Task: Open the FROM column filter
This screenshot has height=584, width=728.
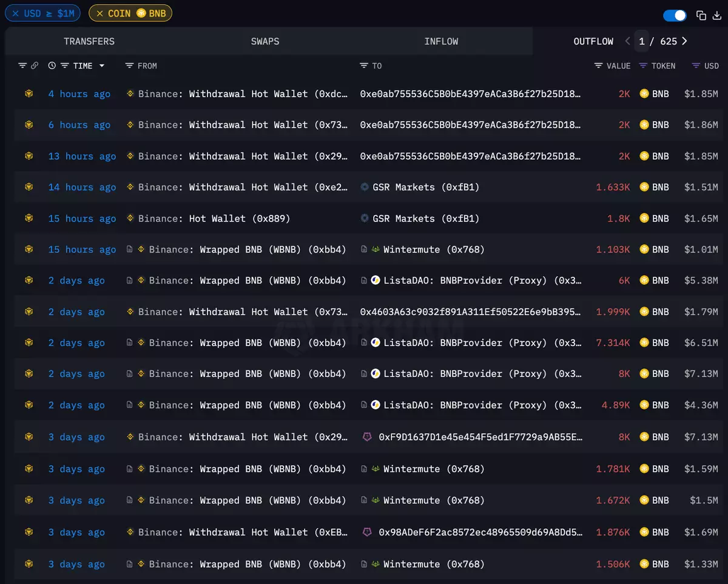Action: 129,66
